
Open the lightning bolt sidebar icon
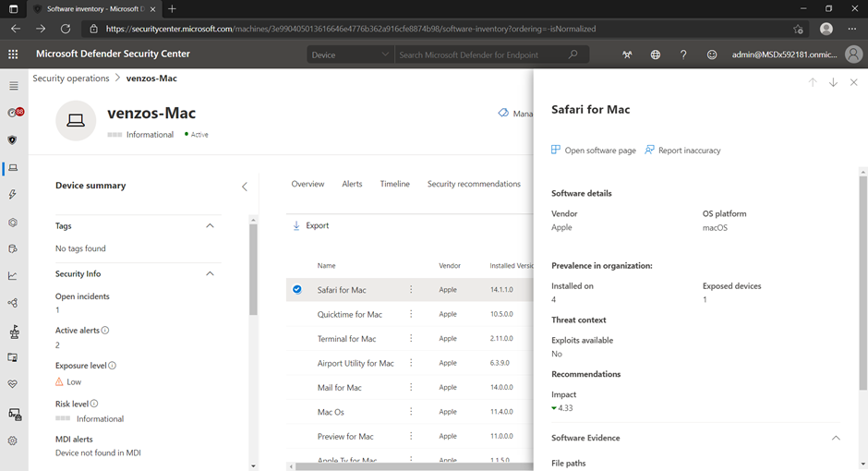pos(13,194)
